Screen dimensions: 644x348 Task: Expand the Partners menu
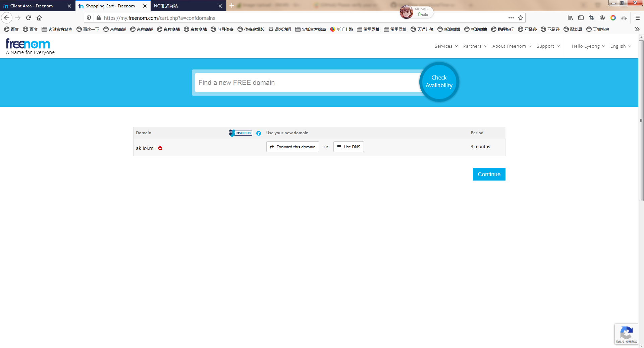tap(475, 46)
